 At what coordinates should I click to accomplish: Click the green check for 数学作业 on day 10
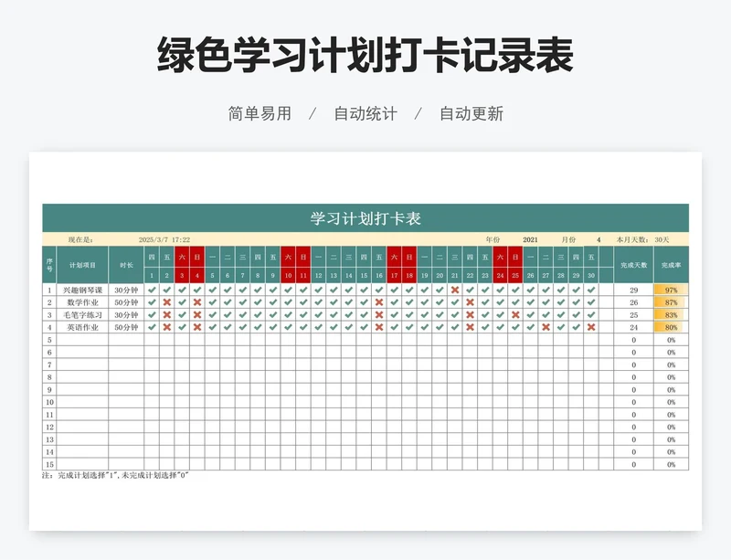point(288,302)
